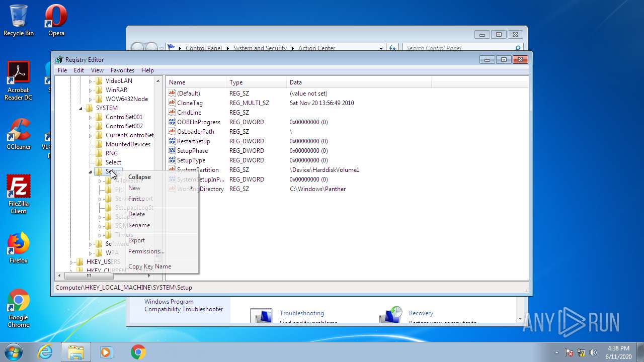
Task: Select the RNG key
Action: (112, 153)
